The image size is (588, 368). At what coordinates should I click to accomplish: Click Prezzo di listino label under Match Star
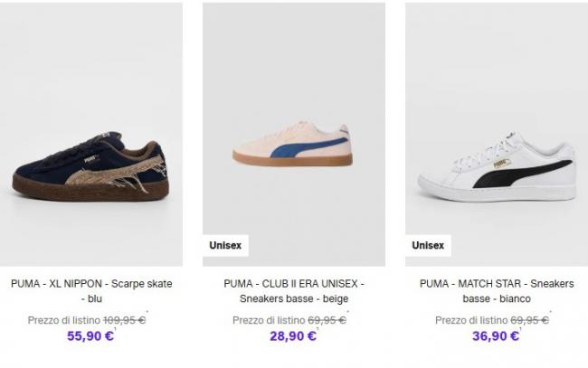pyautogui.click(x=471, y=320)
